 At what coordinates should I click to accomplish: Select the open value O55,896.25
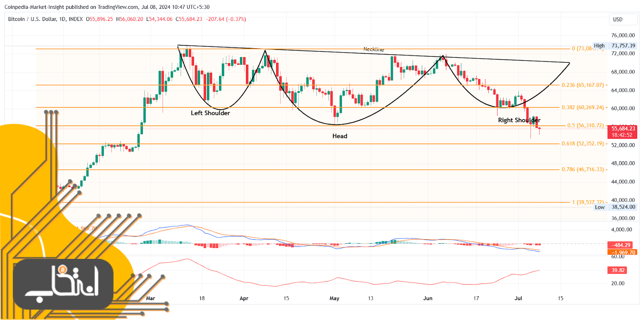99,19
